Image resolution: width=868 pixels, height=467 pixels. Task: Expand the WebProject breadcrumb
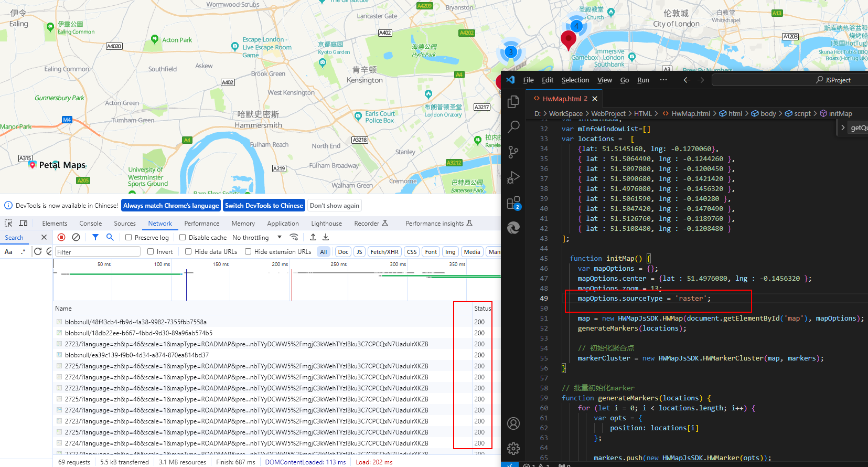click(608, 113)
